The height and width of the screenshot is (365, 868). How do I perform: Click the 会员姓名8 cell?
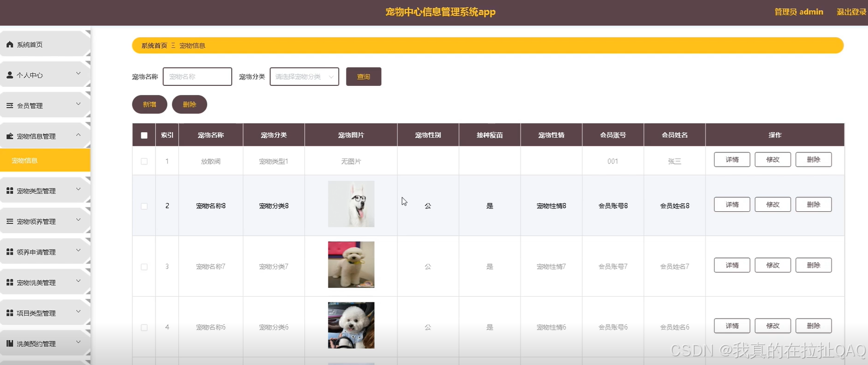675,206
